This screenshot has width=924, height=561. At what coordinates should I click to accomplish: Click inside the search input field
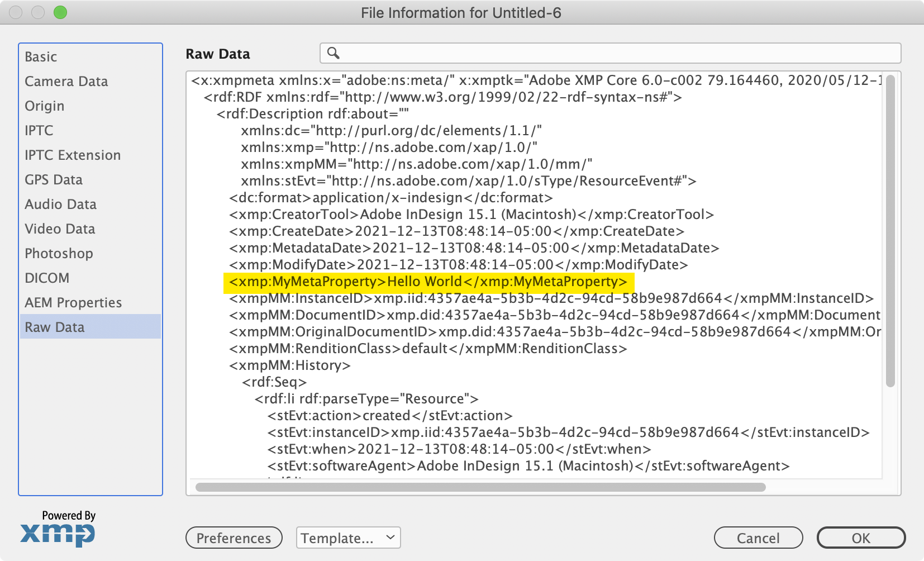click(559, 53)
